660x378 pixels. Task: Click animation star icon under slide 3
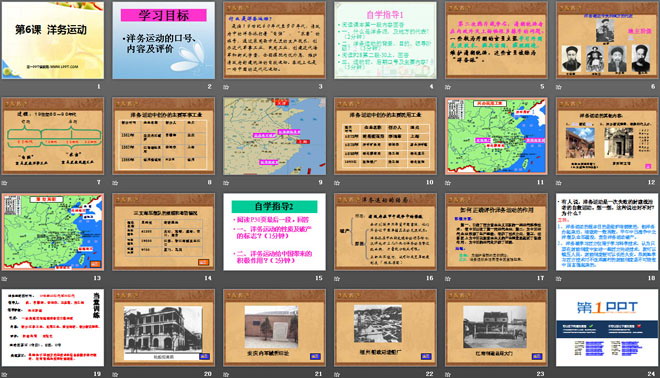coord(226,87)
